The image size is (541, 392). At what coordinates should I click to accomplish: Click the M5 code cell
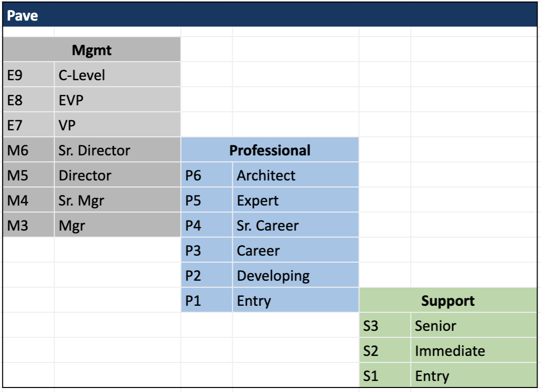pos(28,175)
